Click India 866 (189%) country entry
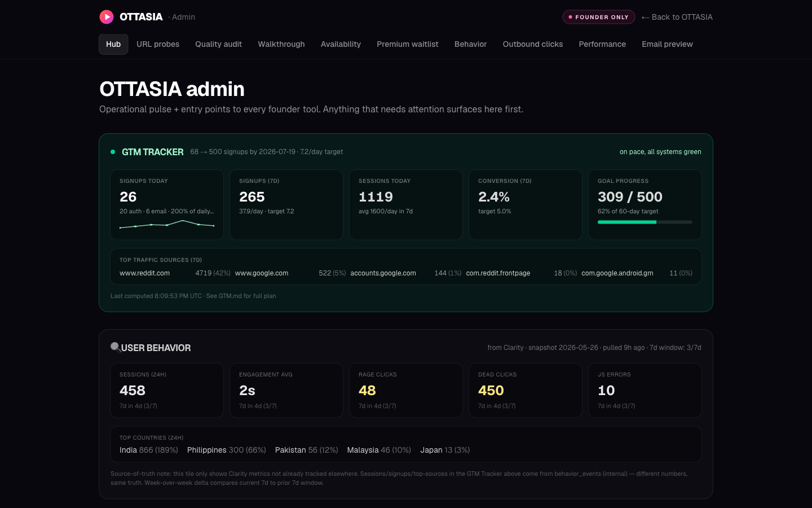 (x=149, y=450)
